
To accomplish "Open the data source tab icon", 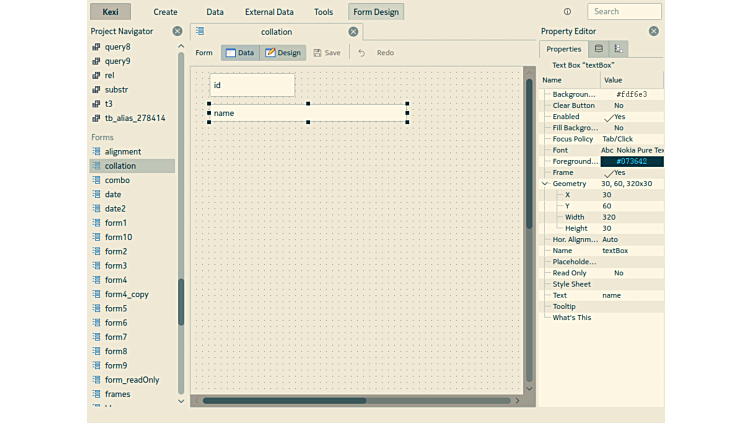I will pos(599,49).
